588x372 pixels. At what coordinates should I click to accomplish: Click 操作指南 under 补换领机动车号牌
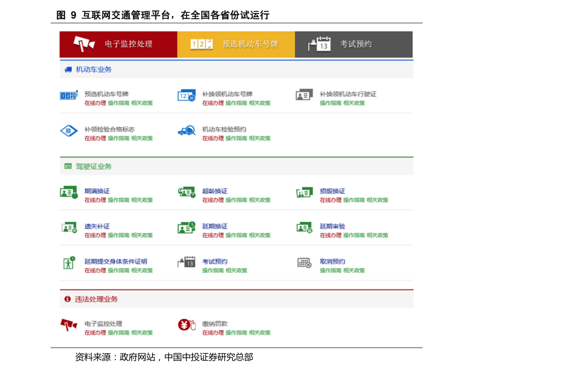pyautogui.click(x=236, y=103)
